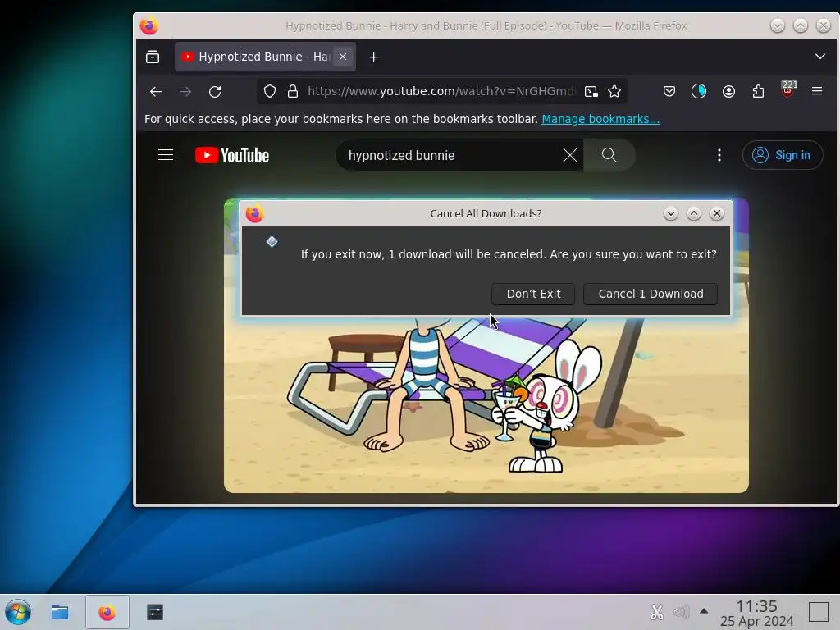Screen dimensions: 840x630
Task: Click the YouTube search magnifier button
Action: [x=609, y=155]
